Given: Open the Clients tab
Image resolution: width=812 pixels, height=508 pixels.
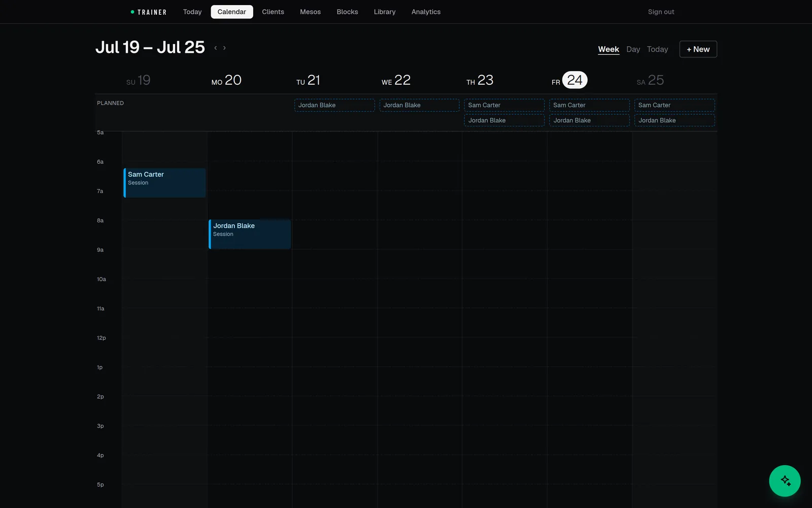Looking at the screenshot, I should 273,12.
